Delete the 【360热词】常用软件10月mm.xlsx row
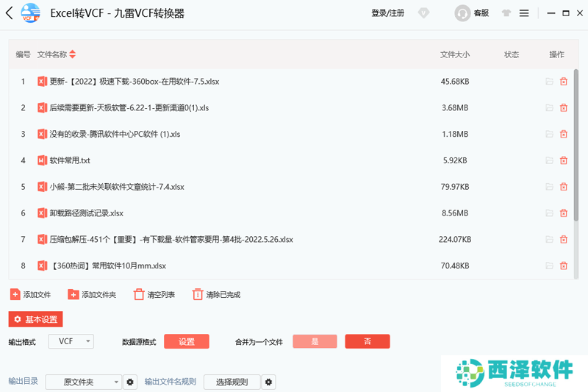 [564, 266]
